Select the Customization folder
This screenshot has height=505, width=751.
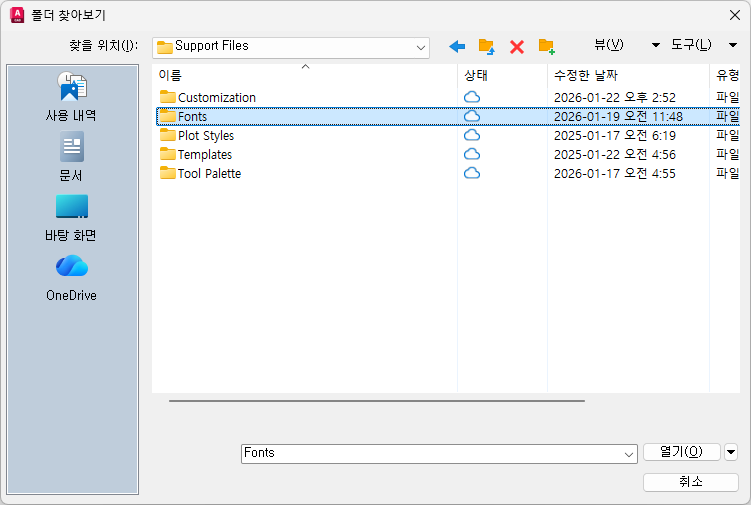(216, 97)
